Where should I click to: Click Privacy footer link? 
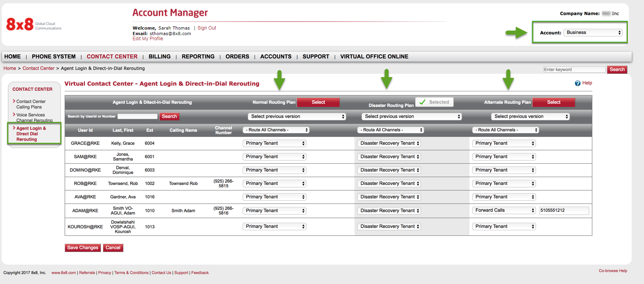tap(105, 273)
